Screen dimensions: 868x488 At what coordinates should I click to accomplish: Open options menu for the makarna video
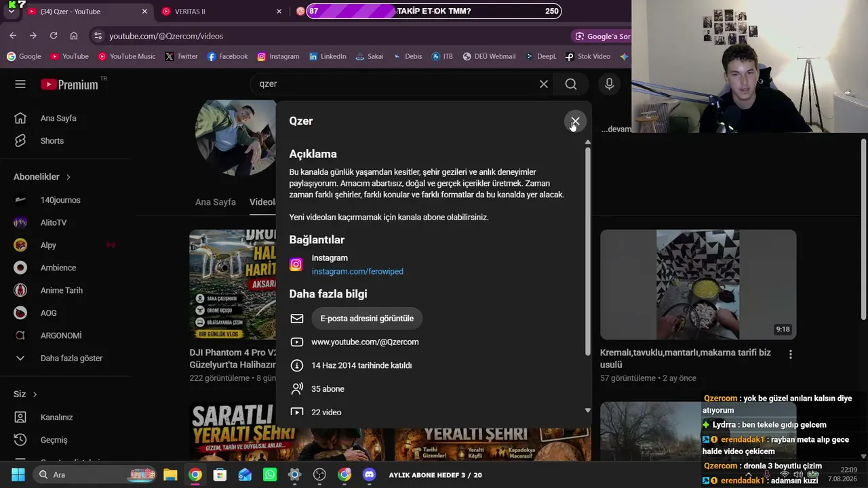(790, 354)
